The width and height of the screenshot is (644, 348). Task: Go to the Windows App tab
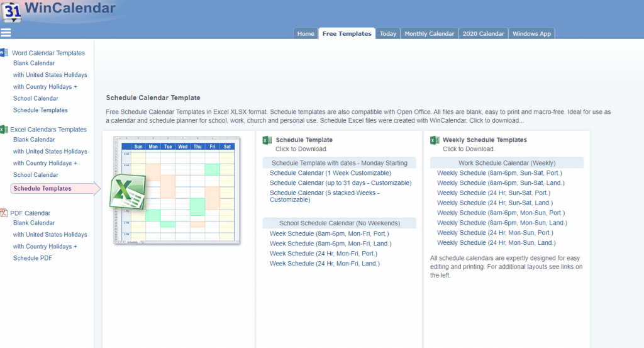[x=532, y=34]
